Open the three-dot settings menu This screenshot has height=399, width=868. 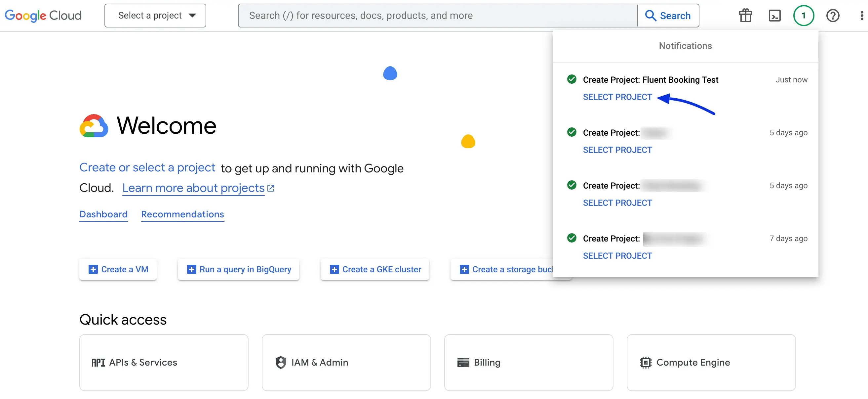pyautogui.click(x=862, y=16)
